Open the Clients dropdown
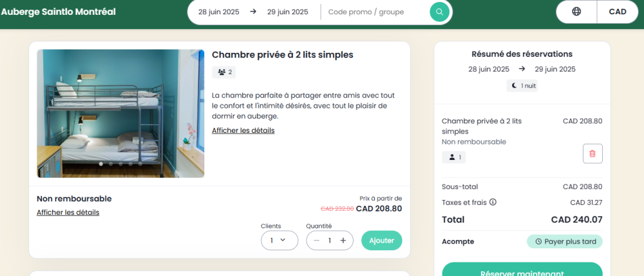 click(279, 241)
